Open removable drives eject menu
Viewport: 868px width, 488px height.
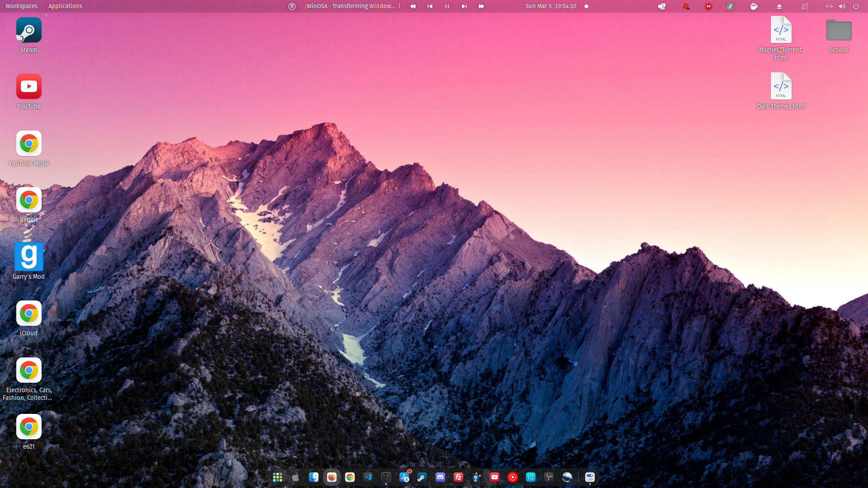(x=779, y=6)
